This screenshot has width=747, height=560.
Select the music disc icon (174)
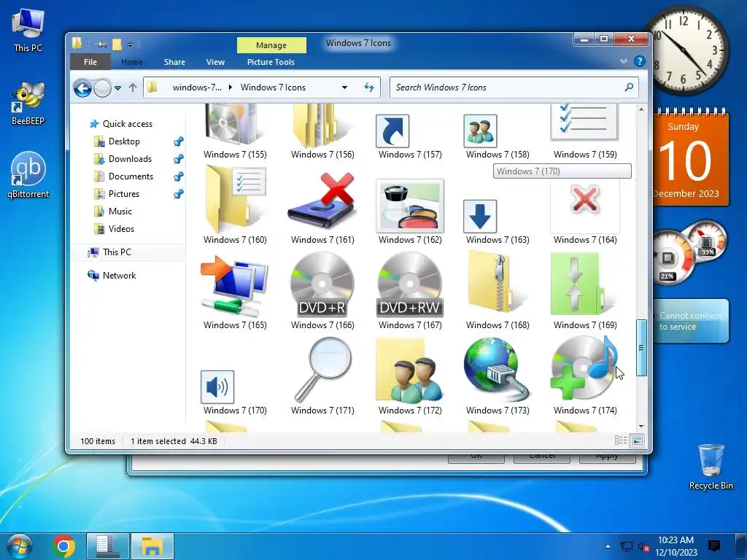(x=584, y=368)
